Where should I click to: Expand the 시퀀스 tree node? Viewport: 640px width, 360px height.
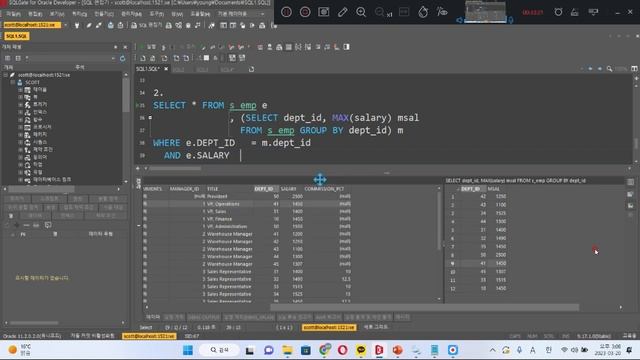(x=20, y=142)
